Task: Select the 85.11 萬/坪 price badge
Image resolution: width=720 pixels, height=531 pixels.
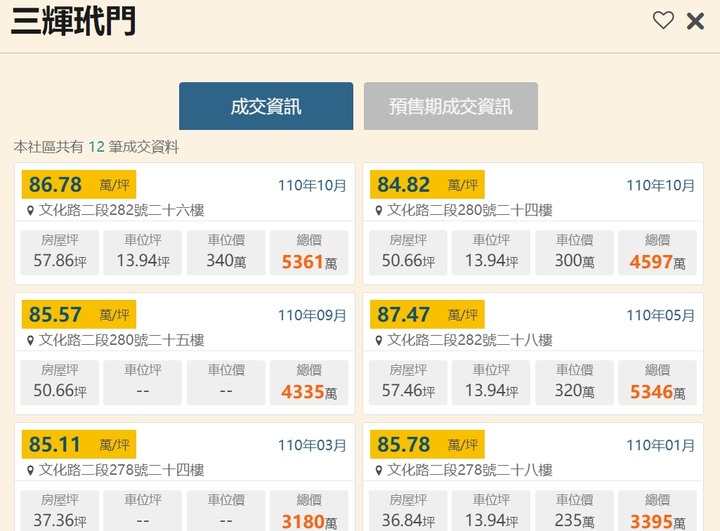Action: 79,445
